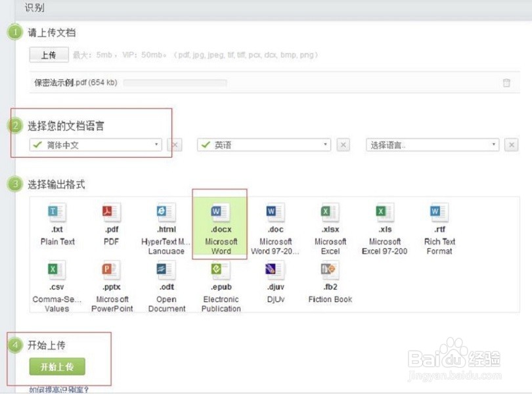Screen dimensions: 532x394
Task: Click the 识别 page title
Action: point(34,7)
